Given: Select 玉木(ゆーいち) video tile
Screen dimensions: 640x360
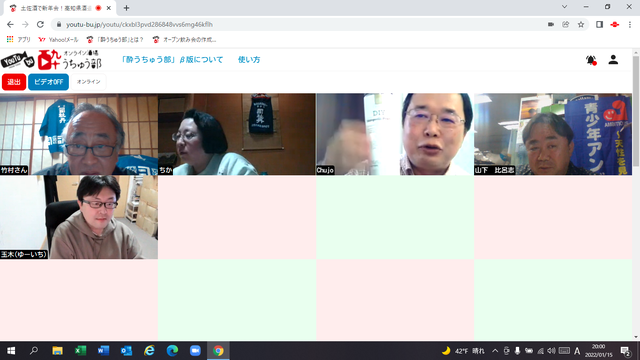Looking at the screenshot, I should (79, 217).
